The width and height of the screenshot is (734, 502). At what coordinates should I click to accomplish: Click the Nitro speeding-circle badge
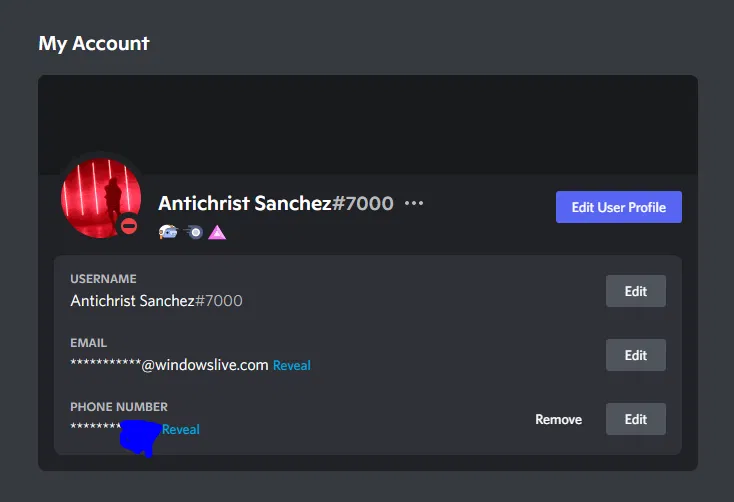click(x=193, y=232)
